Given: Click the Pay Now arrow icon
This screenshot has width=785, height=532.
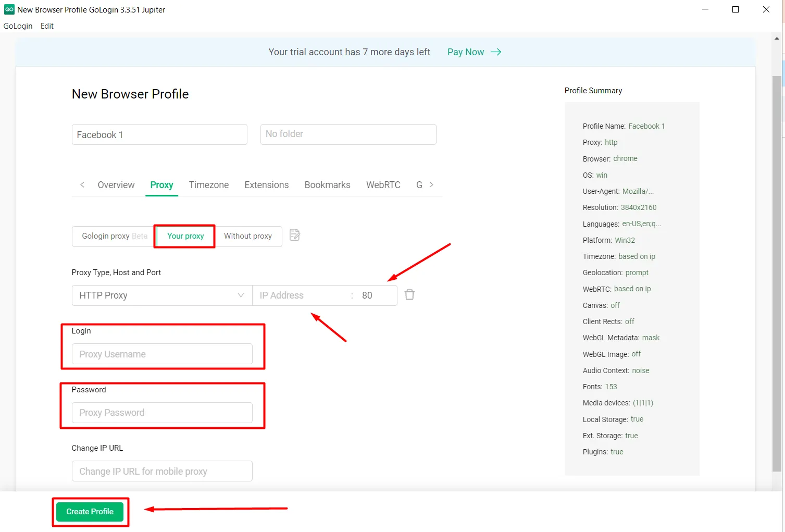Looking at the screenshot, I should 496,52.
